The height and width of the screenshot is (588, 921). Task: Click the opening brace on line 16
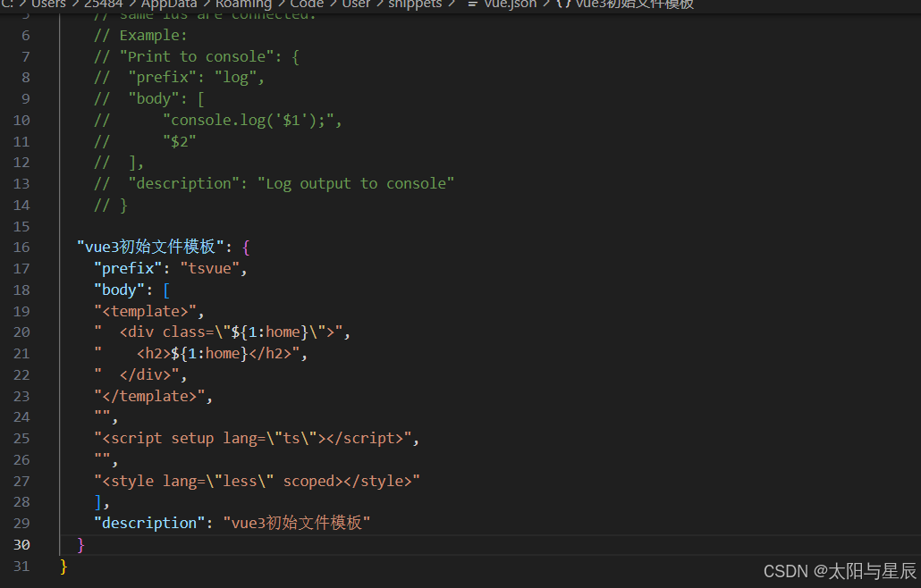pyautogui.click(x=246, y=247)
